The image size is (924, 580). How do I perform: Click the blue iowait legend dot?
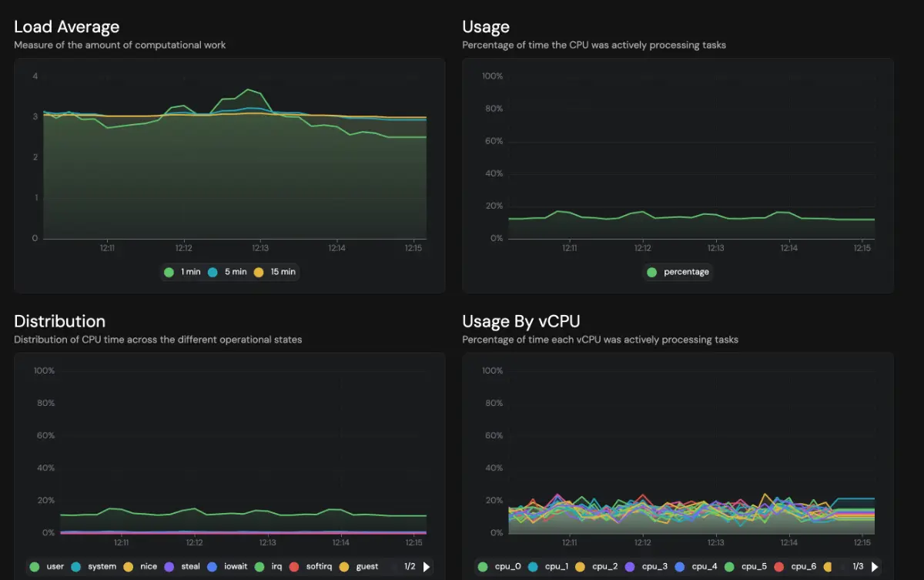pos(212,567)
